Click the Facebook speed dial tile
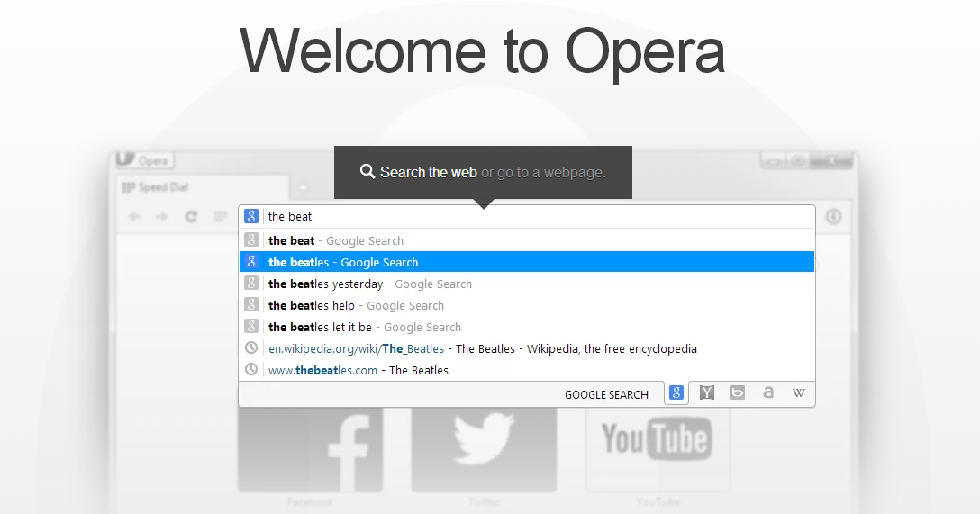This screenshot has width=980, height=514. [x=310, y=450]
